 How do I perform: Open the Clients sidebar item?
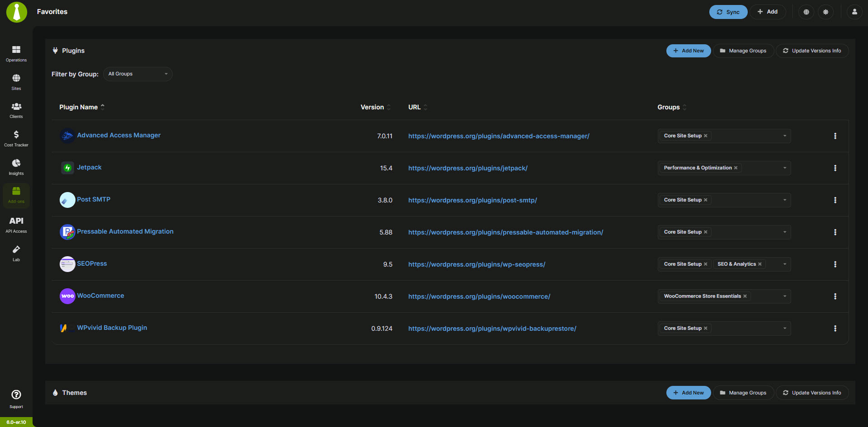click(16, 110)
